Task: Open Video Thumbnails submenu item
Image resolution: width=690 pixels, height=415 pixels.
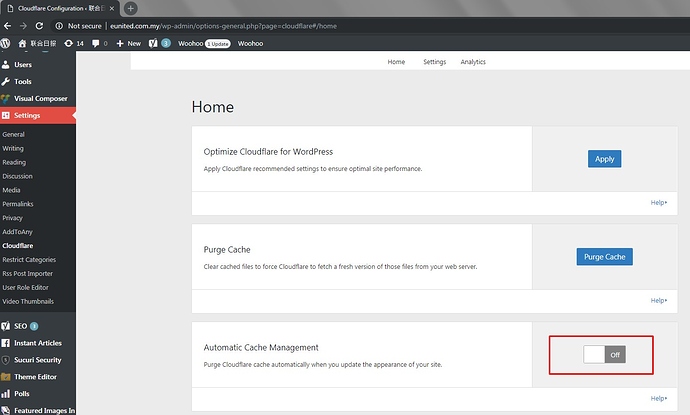Action: click(x=28, y=301)
